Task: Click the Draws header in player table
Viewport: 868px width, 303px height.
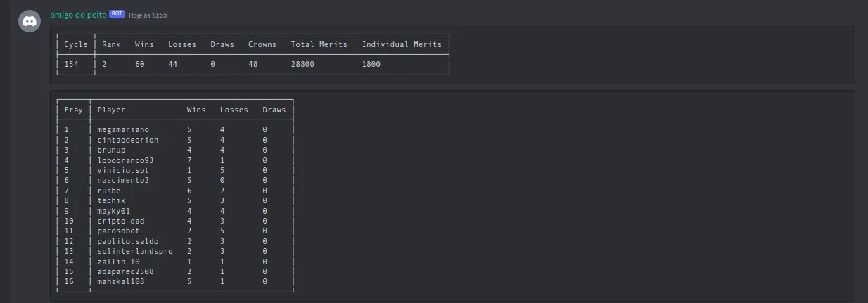Action: (x=274, y=110)
